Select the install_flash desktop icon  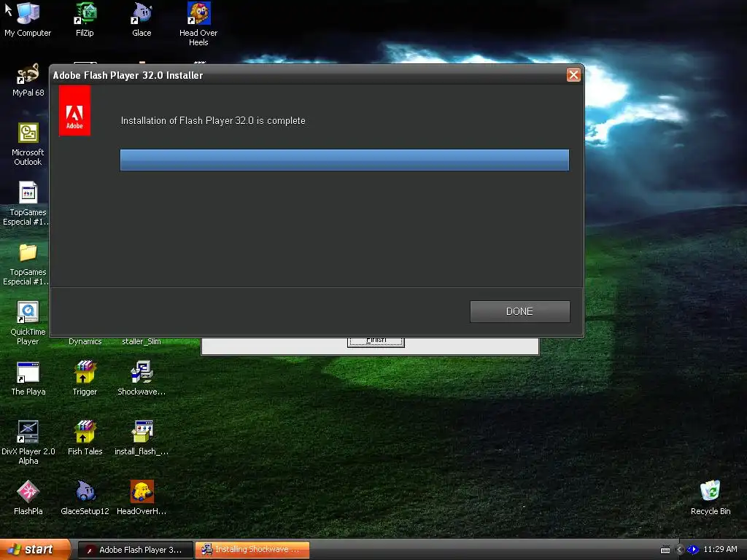(142, 438)
